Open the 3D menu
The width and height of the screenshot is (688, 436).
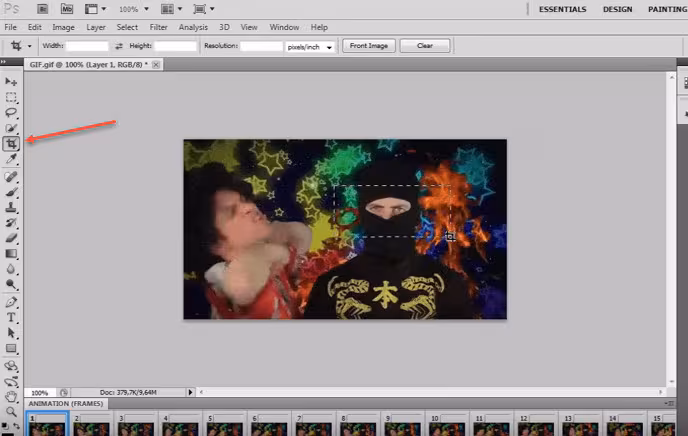[x=224, y=27]
